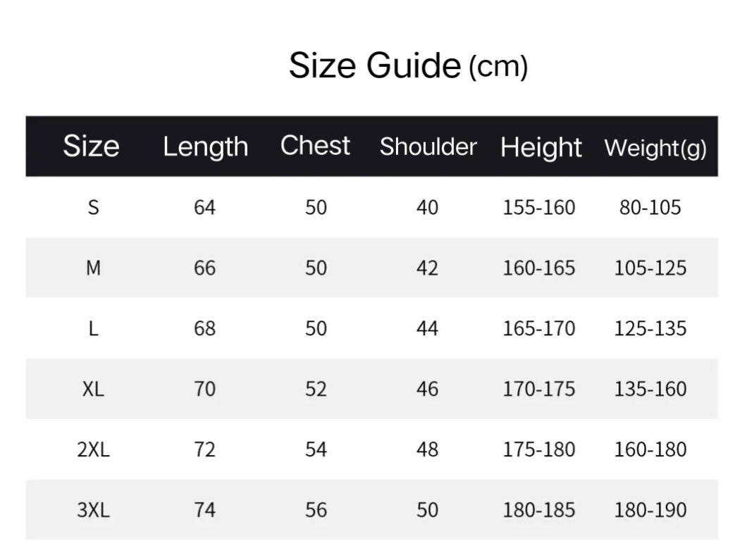Select the 80-105 weight value
This screenshot has width=735, height=560.
pyautogui.click(x=650, y=208)
